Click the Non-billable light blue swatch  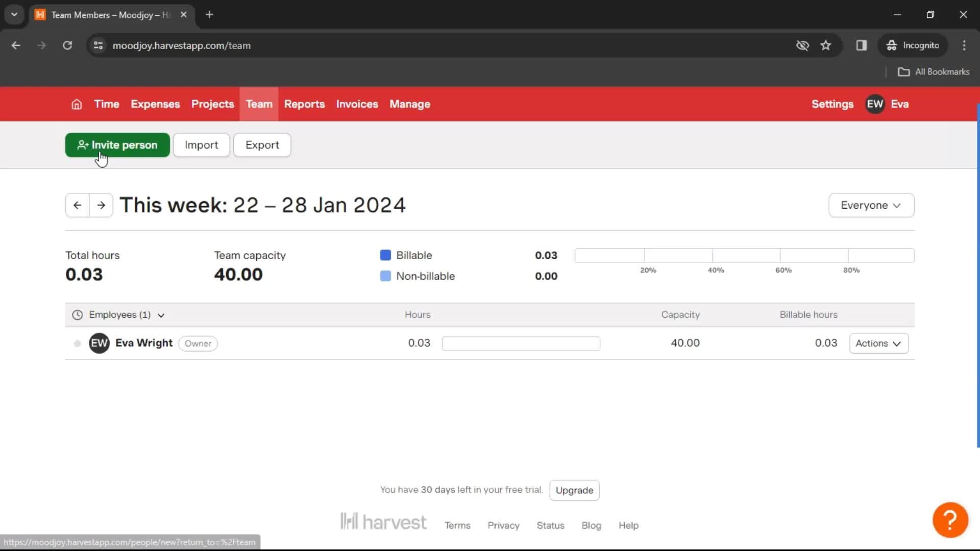coord(385,276)
